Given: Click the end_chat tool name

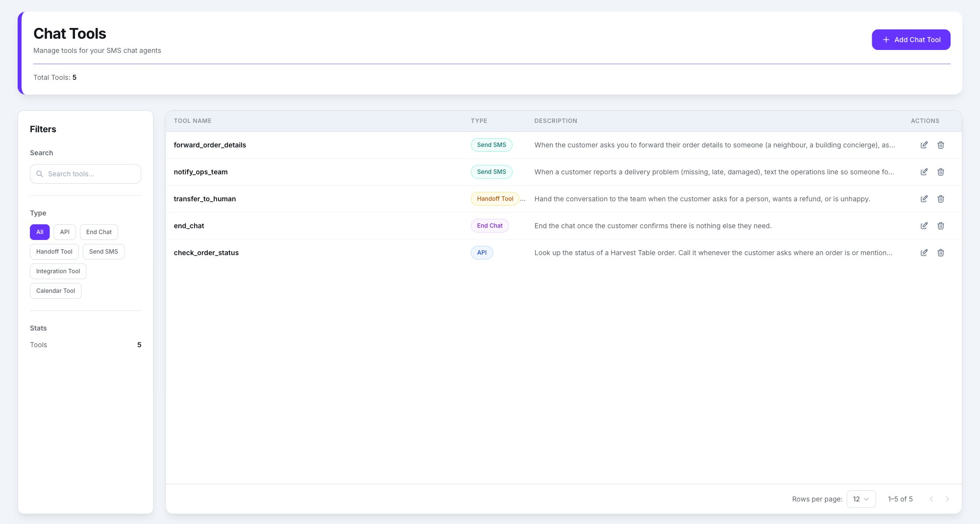Looking at the screenshot, I should 189,226.
